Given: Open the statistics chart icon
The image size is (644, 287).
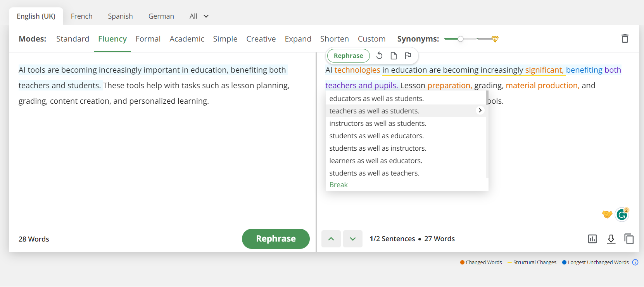Looking at the screenshot, I should (592, 239).
